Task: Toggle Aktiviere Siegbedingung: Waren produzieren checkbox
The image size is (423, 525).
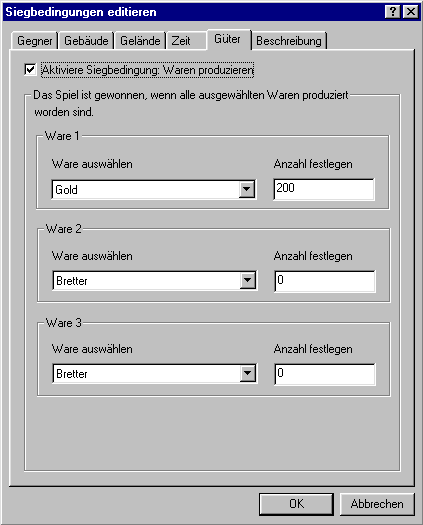Action: coord(30,70)
